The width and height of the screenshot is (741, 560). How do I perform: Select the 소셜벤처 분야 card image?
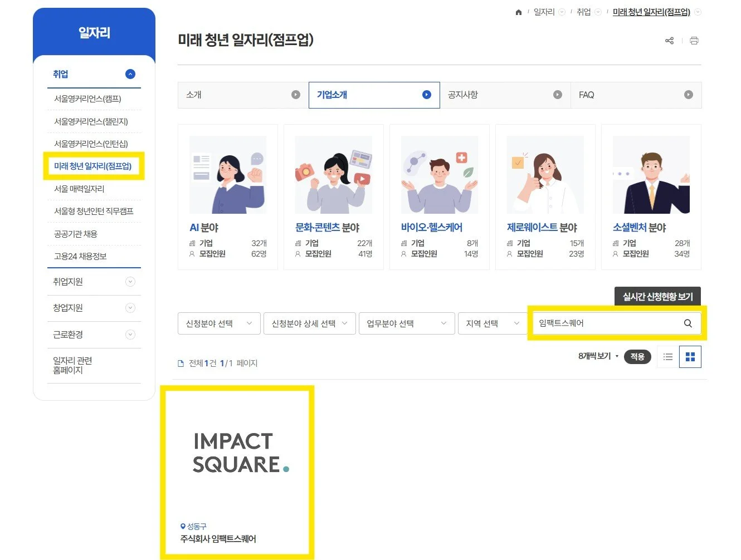(x=651, y=175)
